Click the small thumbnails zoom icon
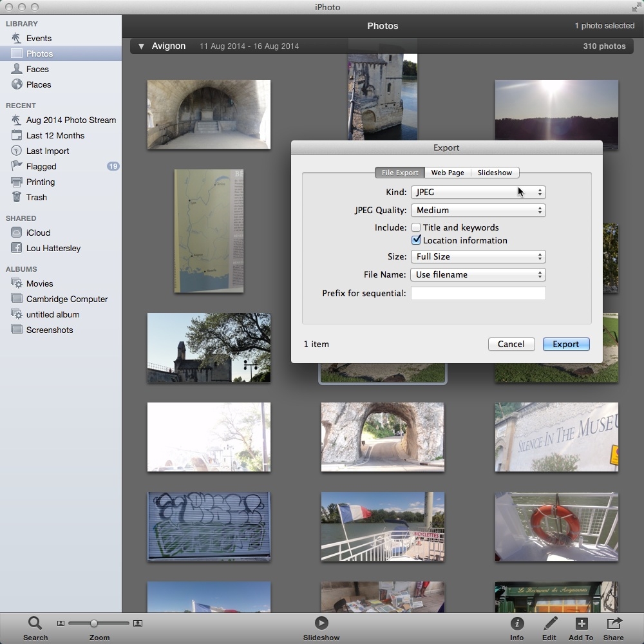Viewport: 644px width, 644px height. click(x=61, y=623)
